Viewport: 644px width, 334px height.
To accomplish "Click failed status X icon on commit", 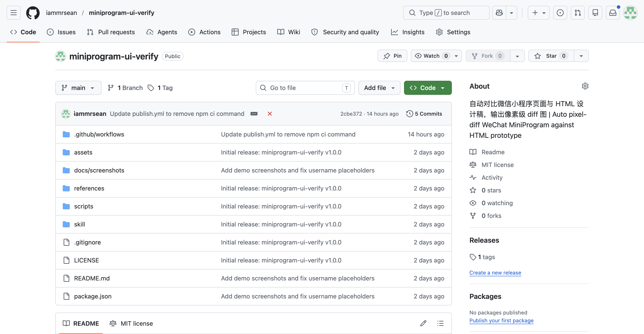I will click(270, 114).
